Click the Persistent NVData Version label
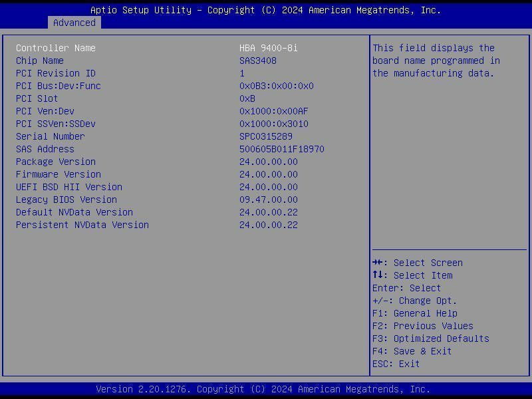This screenshot has width=532, height=399. pos(82,225)
